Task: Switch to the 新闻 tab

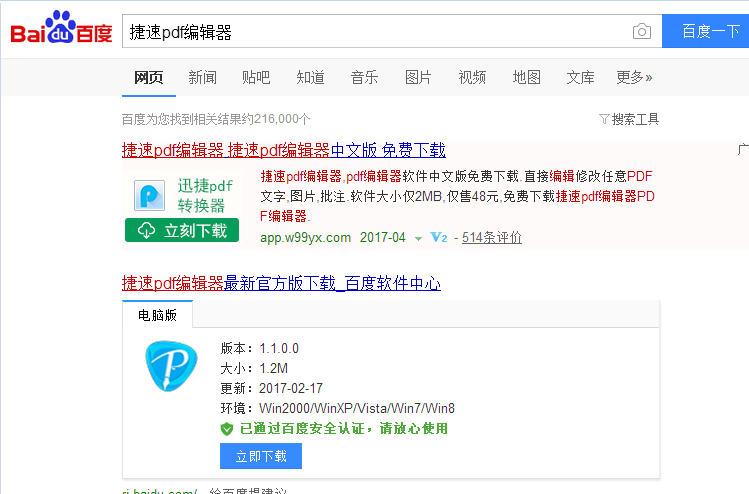Action: [x=203, y=77]
